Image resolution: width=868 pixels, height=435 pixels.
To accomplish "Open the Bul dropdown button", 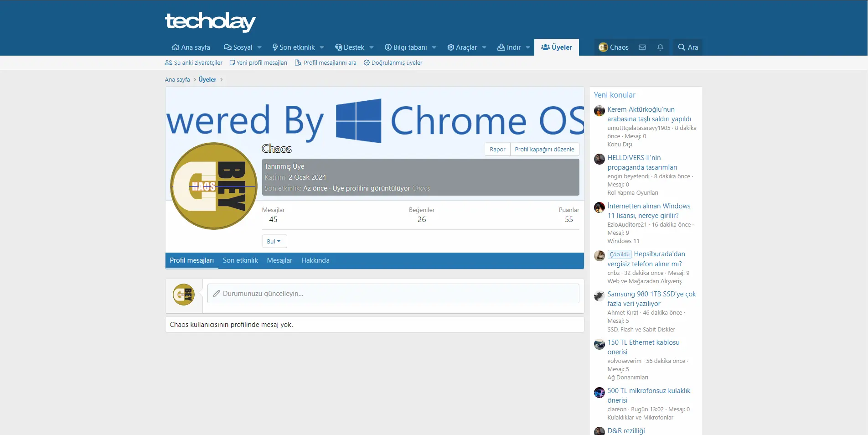I will 274,241.
